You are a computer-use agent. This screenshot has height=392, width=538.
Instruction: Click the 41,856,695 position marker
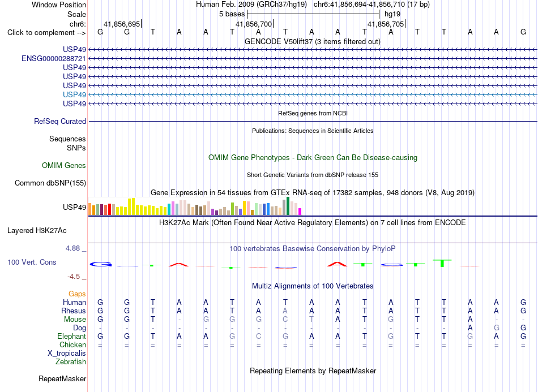coord(122,24)
